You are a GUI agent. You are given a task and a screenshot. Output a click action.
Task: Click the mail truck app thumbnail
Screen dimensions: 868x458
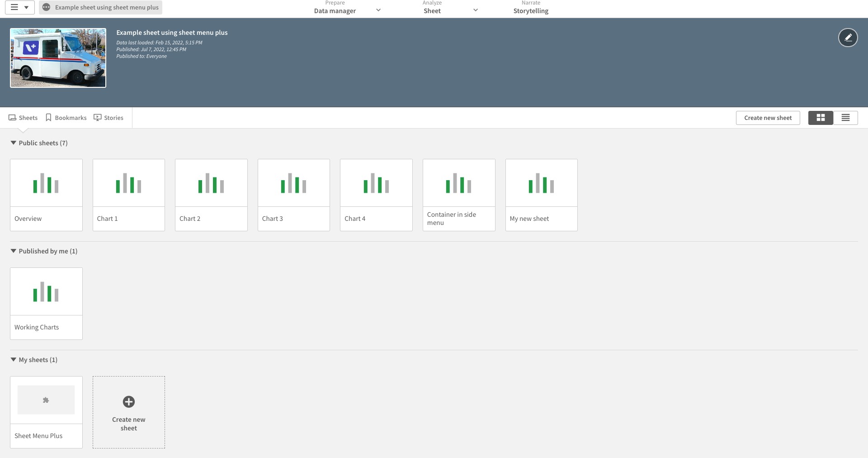(58, 58)
